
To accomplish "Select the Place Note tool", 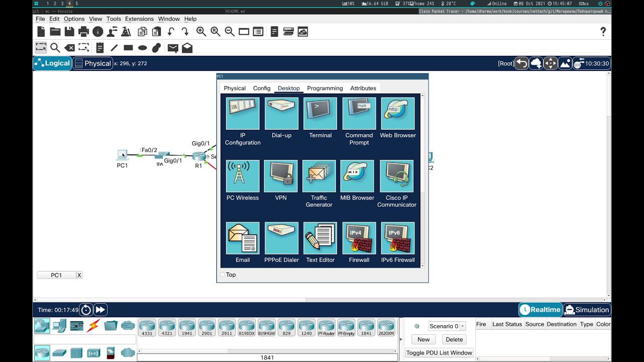I will [100, 48].
